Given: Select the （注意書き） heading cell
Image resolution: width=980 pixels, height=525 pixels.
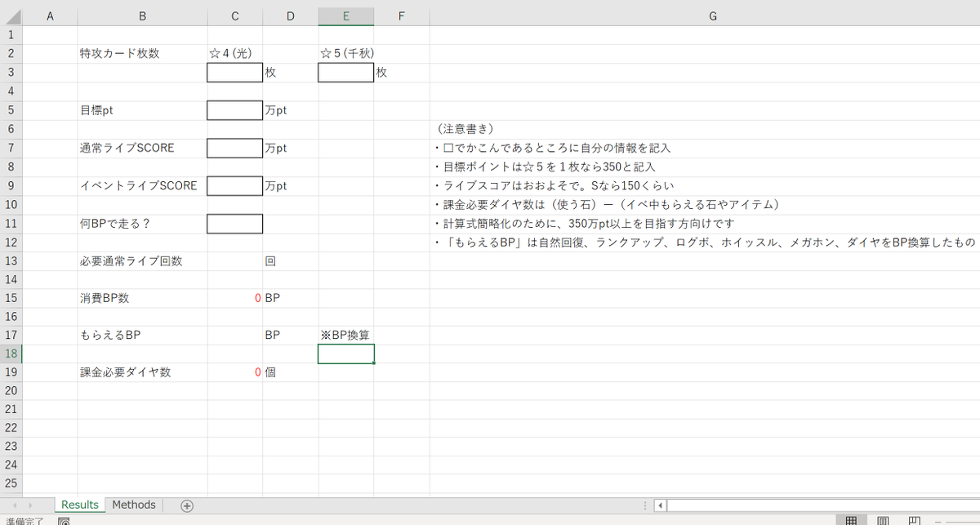Looking at the screenshot, I should tap(705, 129).
